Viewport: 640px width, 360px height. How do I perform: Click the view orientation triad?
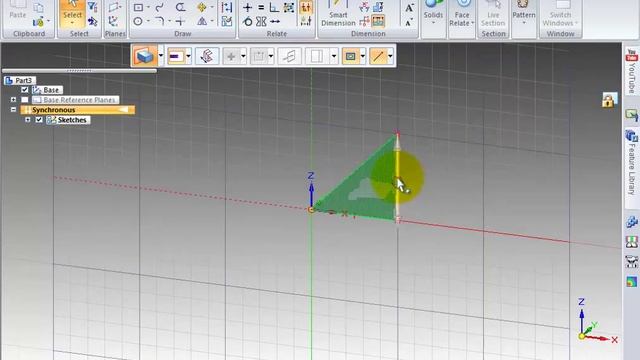click(x=597, y=322)
